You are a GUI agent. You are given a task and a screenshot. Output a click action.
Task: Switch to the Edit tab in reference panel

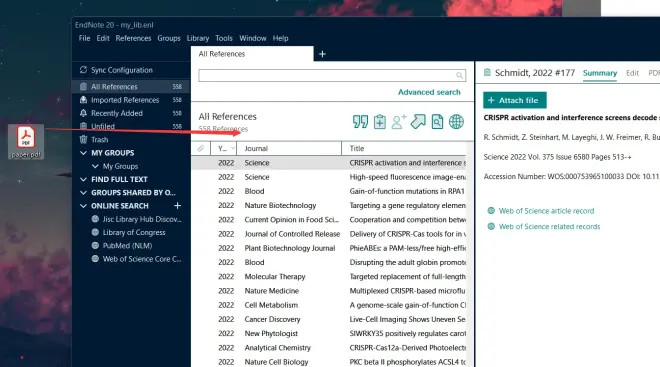point(632,73)
